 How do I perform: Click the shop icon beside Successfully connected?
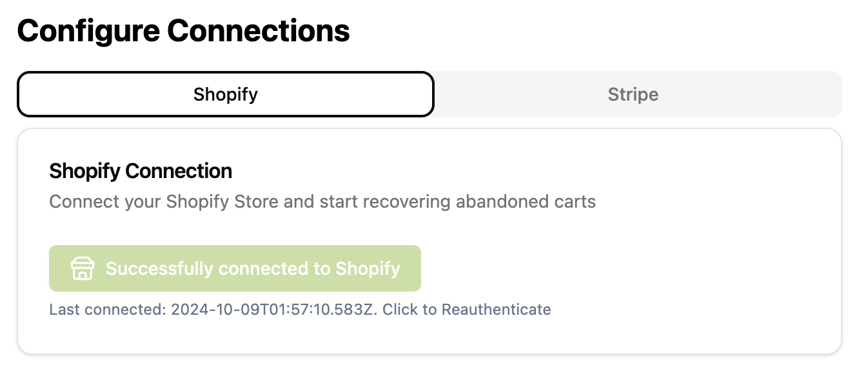[x=83, y=268]
